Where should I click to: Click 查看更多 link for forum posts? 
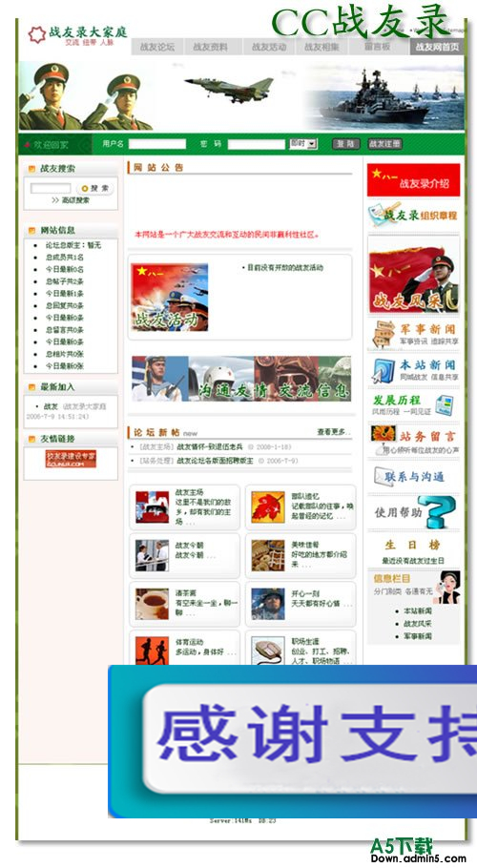point(334,432)
